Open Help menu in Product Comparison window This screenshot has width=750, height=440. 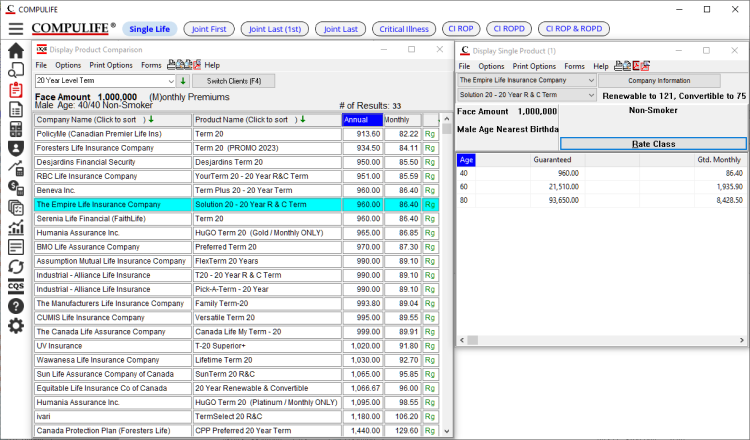[212, 65]
